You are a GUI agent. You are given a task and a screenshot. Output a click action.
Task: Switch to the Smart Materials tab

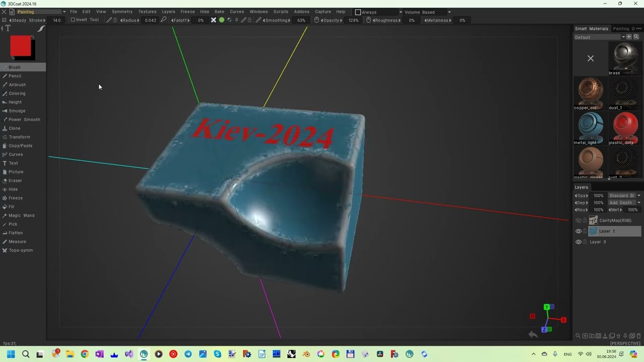592,29
